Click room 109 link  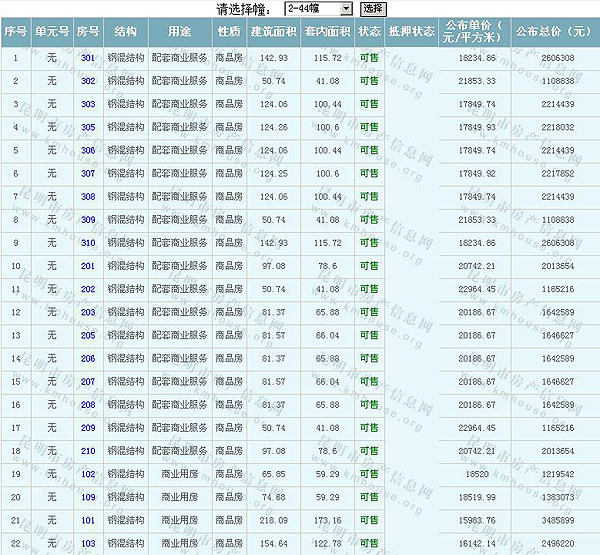coord(88,496)
